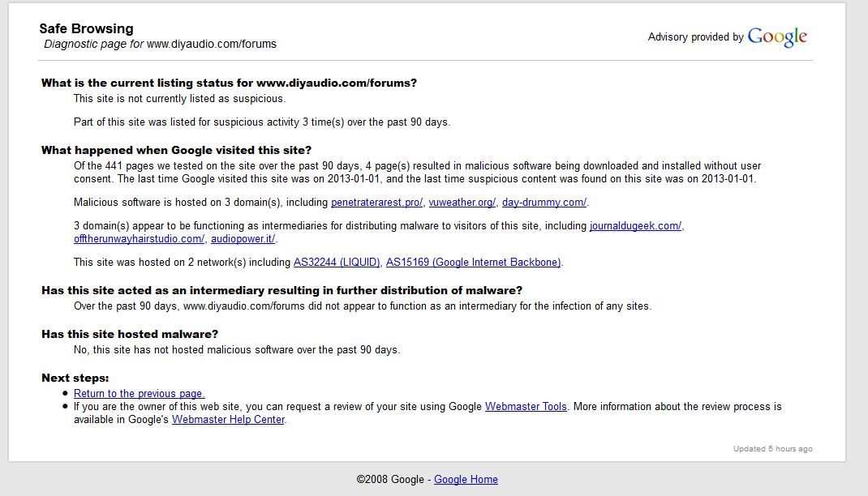
Task: Open the audiopower.it/ link
Action: (x=243, y=239)
